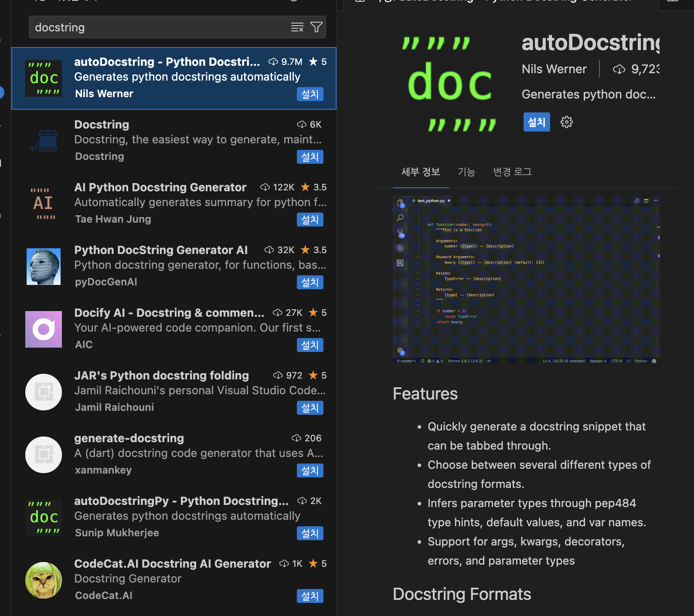This screenshot has height=616, width=694.
Task: Install JAR's Python docstring folding by Jamil Raichouni
Action: (310, 408)
